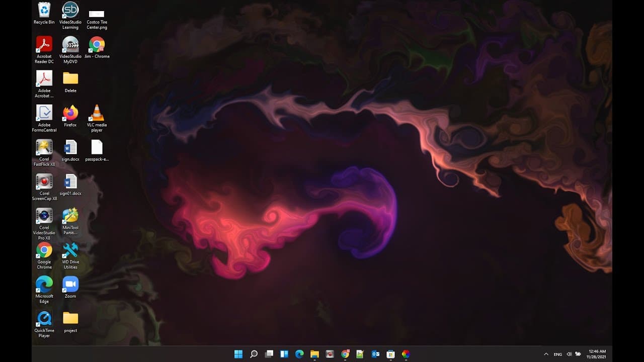Select the Corel VideoStudio Pro X8 shortcut
Screen dimensions: 644x362
coord(44,224)
